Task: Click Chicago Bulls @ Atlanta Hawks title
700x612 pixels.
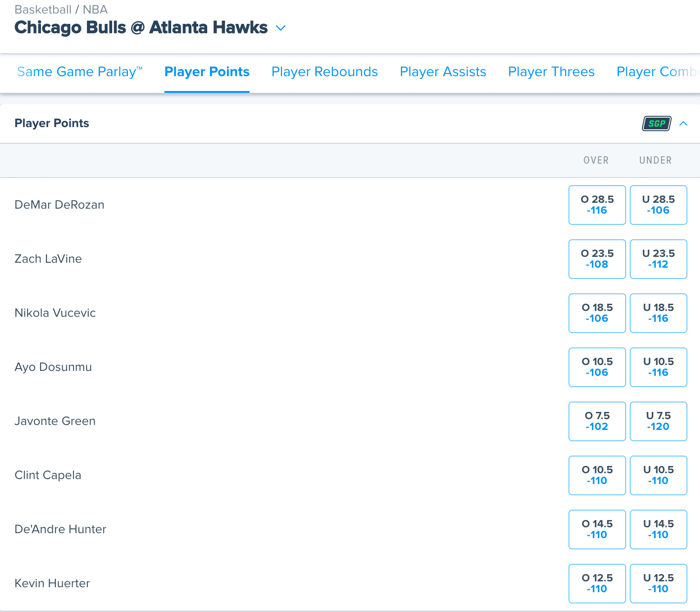Action: (141, 27)
